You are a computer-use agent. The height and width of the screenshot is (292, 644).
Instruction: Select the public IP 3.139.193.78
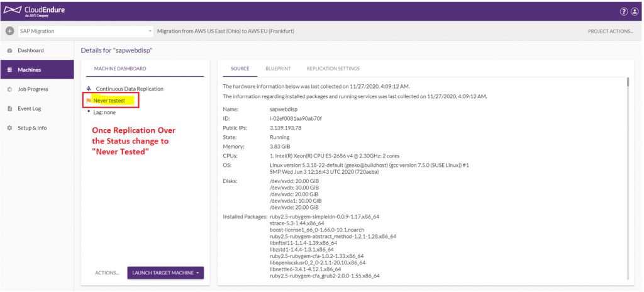tap(286, 128)
